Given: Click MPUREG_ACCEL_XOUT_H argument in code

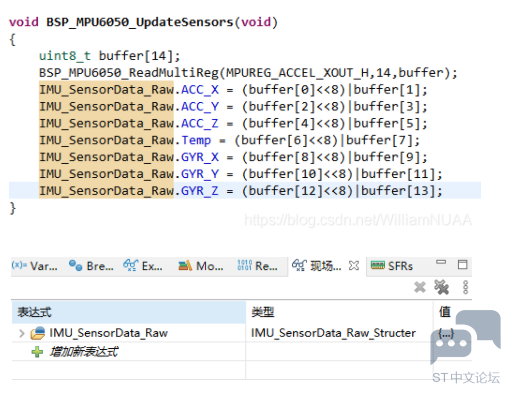Looking at the screenshot, I should [x=298, y=73].
